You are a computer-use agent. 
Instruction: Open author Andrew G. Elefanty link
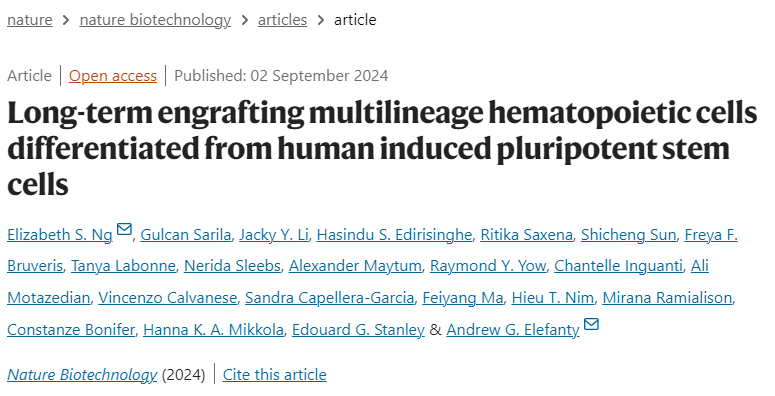[x=513, y=329]
